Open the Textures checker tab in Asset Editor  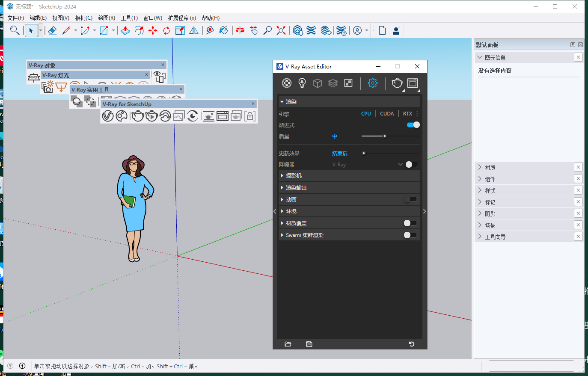coord(348,83)
